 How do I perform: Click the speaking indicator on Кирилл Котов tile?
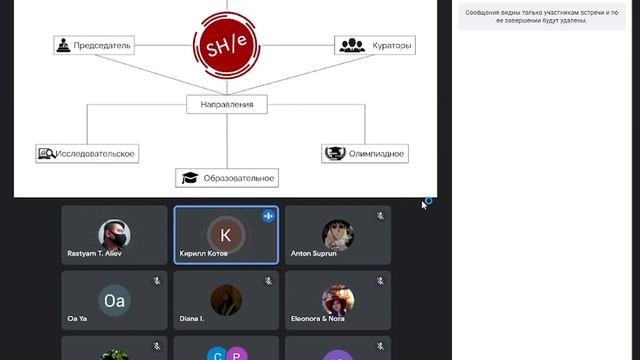(268, 216)
